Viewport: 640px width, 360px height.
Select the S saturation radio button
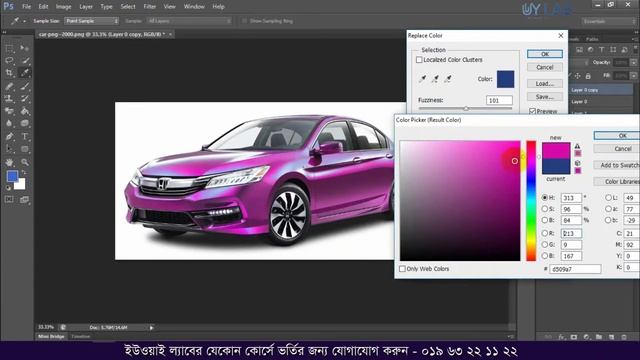point(544,209)
